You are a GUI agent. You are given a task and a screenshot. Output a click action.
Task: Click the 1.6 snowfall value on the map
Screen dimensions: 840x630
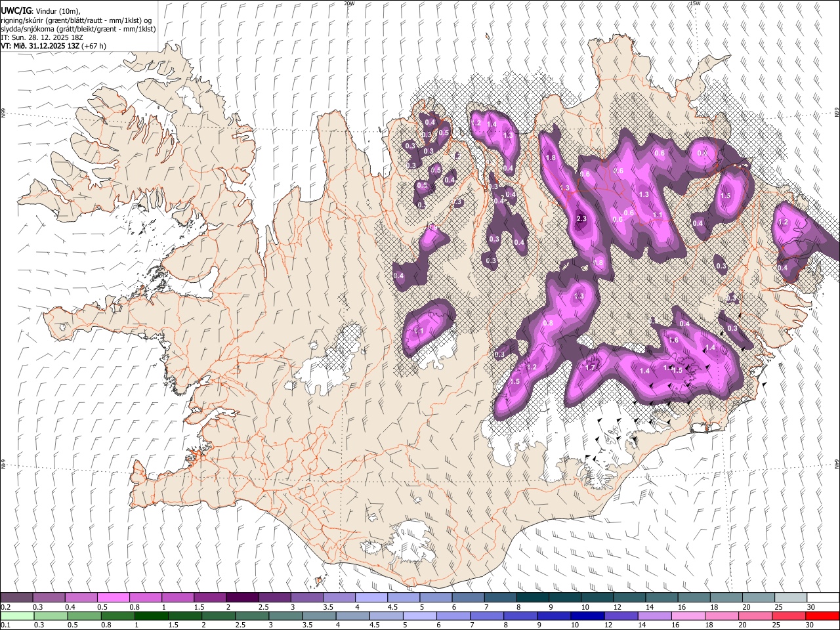point(673,340)
